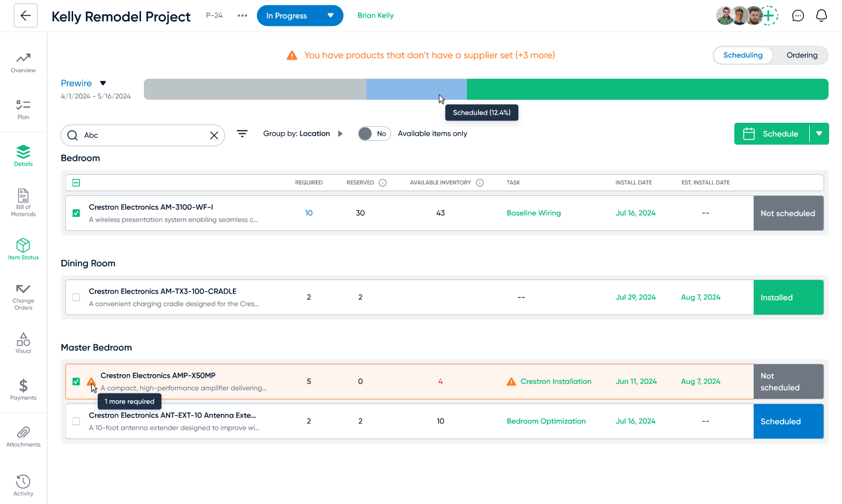Open Item Status in the sidebar

pos(23,249)
